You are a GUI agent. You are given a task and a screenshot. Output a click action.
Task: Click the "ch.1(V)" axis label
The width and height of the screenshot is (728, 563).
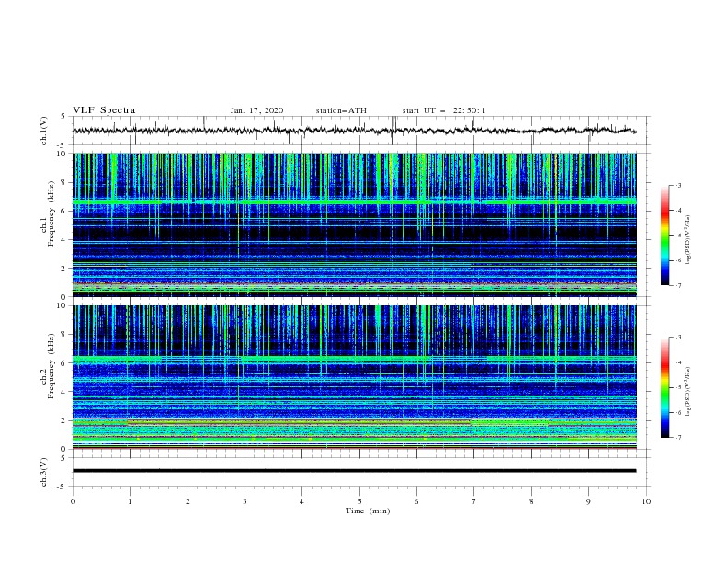(x=44, y=131)
